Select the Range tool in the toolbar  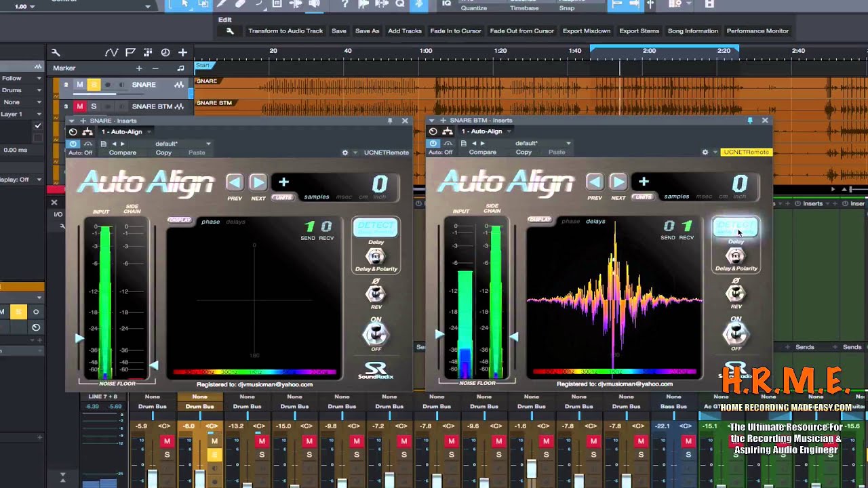coord(203,4)
